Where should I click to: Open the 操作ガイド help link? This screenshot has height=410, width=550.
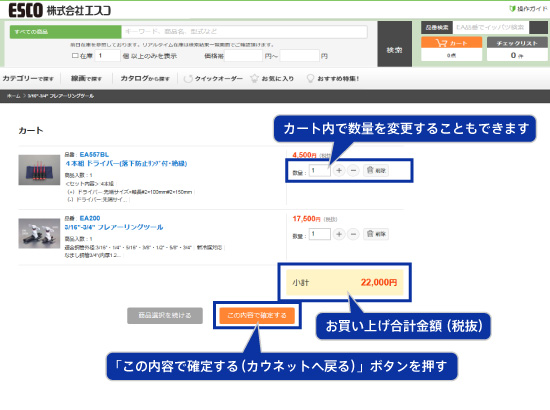[x=528, y=8]
